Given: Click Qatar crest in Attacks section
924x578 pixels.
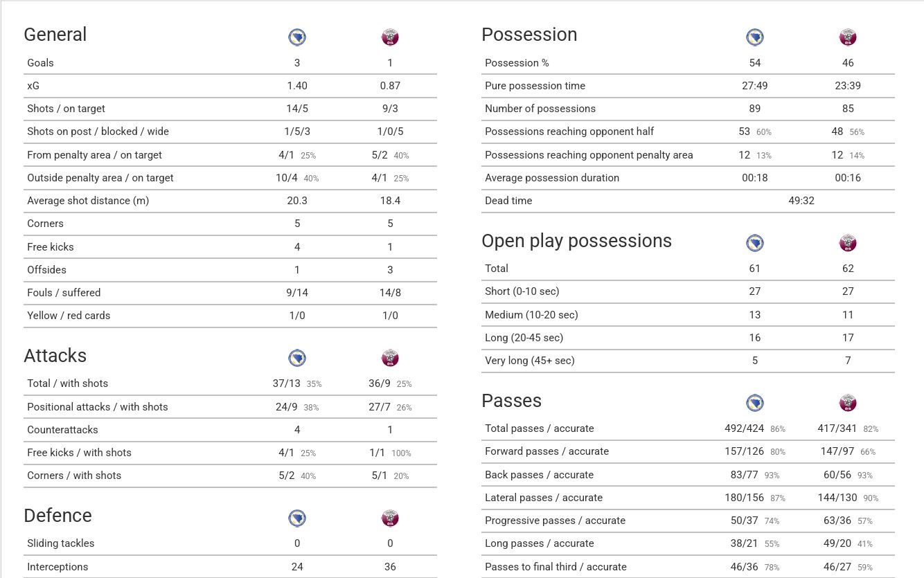Looking at the screenshot, I should tap(390, 358).
